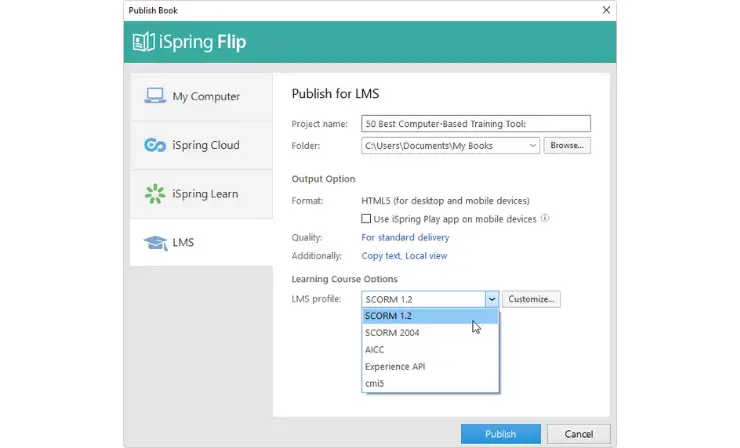Viewport: 740px width, 448px height.
Task: Switch to the iSpring Learn tab
Action: click(x=201, y=194)
